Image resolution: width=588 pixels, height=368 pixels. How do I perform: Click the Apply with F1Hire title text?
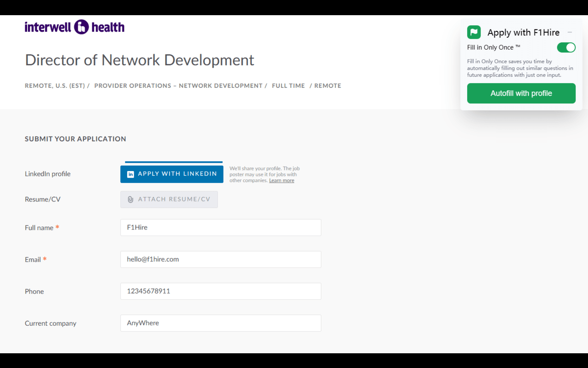(x=523, y=32)
